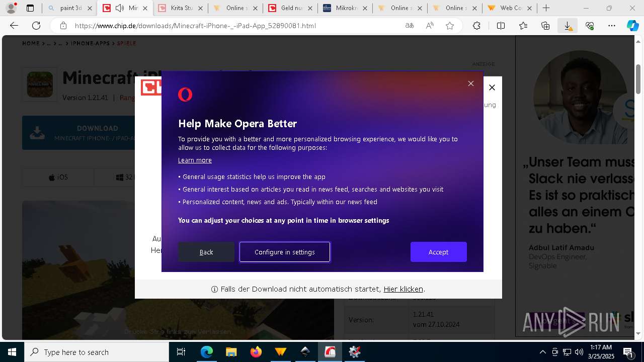The width and height of the screenshot is (644, 362).
Task: Close the white CHIP download popup
Action: point(492,87)
